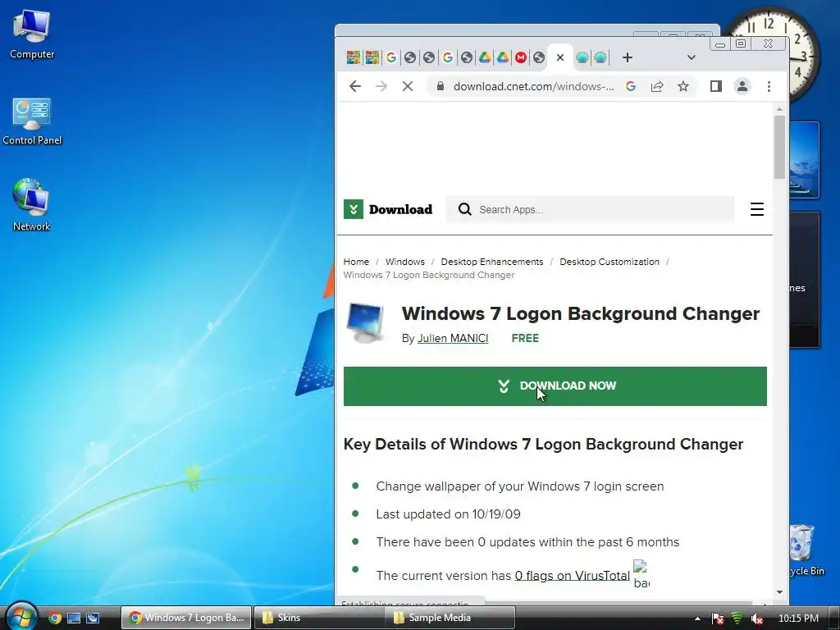Click the DOWNLOAD NOW button

click(x=555, y=386)
